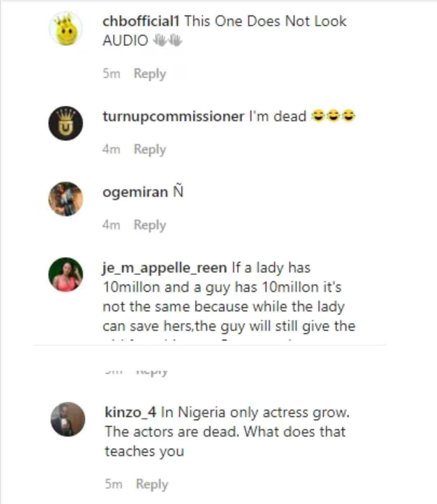Go to kinzo_4's profile via username

pyautogui.click(x=132, y=413)
